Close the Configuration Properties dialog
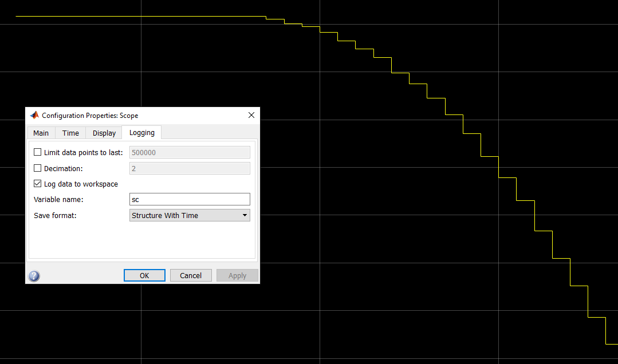Screen dimensions: 618x364 point(251,115)
